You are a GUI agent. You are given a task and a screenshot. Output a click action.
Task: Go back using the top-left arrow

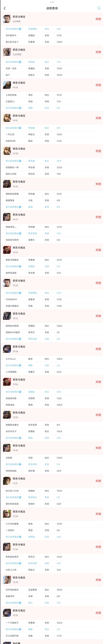(4, 8)
